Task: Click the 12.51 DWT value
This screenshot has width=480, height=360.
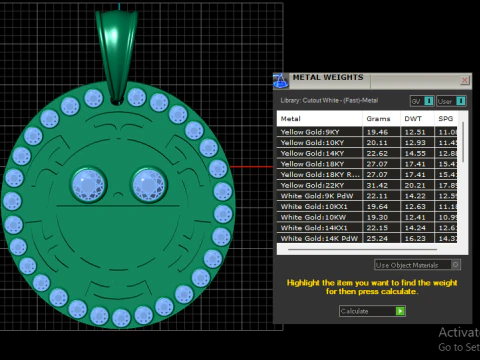Action: [x=415, y=132]
